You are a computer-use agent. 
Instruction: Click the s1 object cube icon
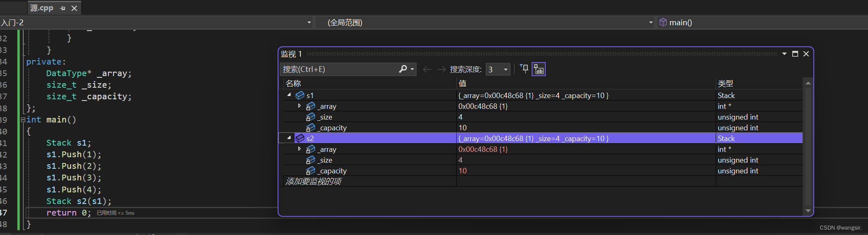[x=300, y=96]
